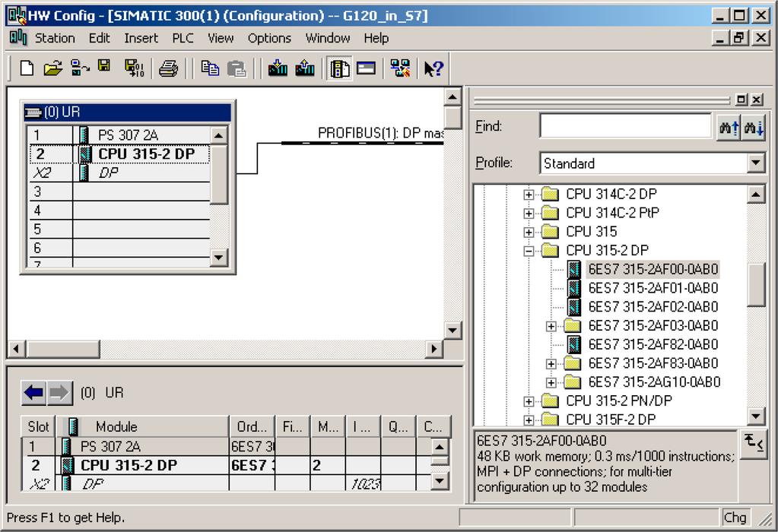Open the Help menu
This screenshot has width=778, height=532.
click(376, 38)
